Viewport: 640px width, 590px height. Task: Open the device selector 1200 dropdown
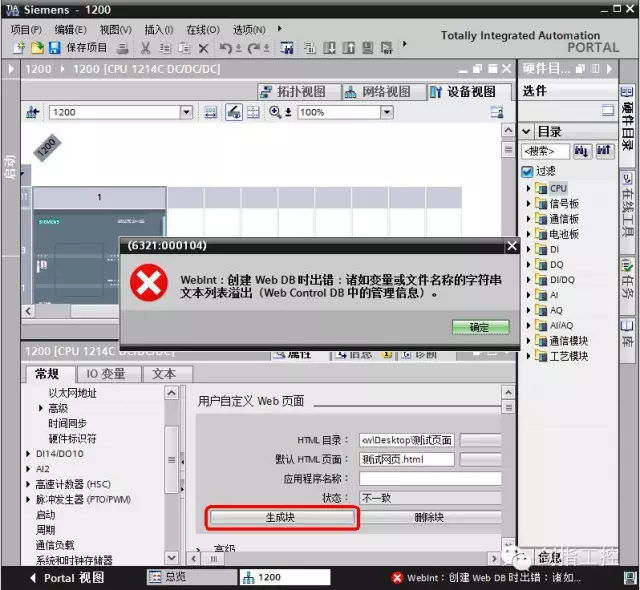pos(186,112)
